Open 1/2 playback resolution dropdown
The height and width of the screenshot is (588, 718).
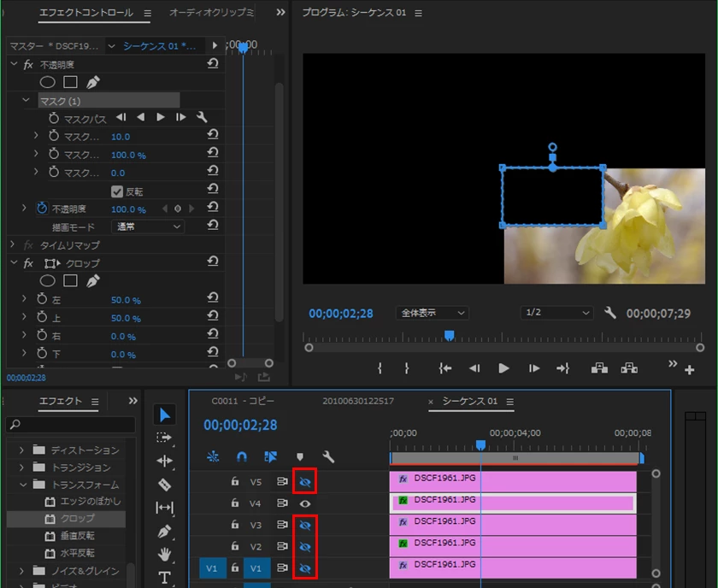(x=556, y=313)
